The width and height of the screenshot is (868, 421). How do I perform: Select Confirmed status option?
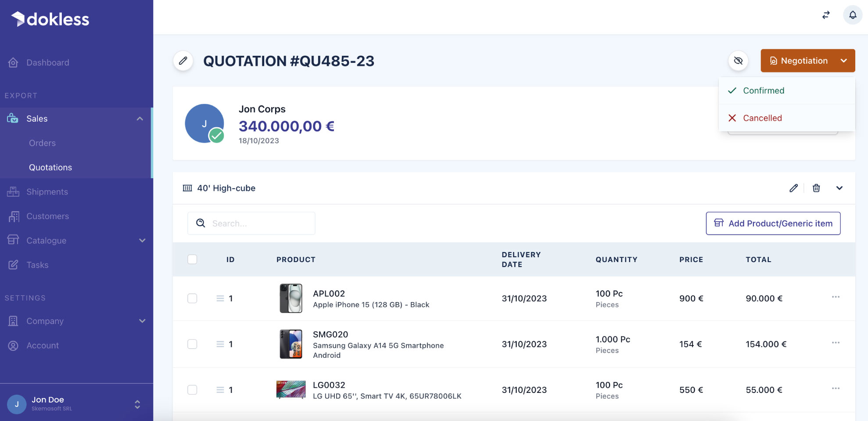point(763,91)
